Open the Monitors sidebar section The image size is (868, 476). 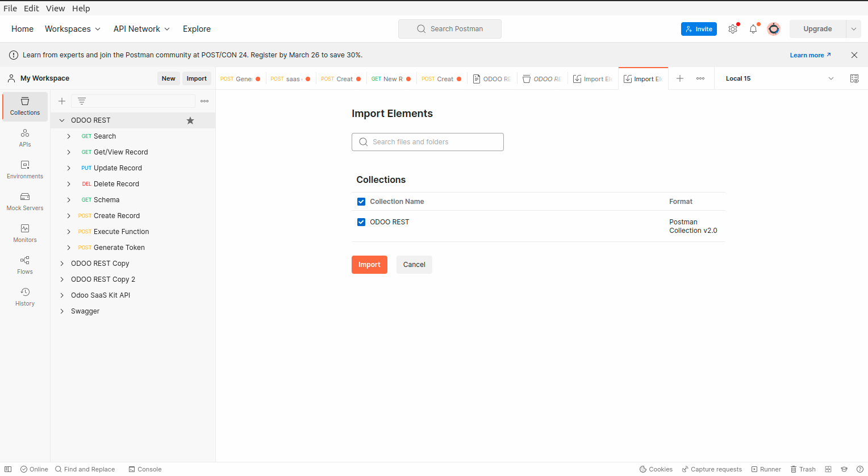point(25,233)
